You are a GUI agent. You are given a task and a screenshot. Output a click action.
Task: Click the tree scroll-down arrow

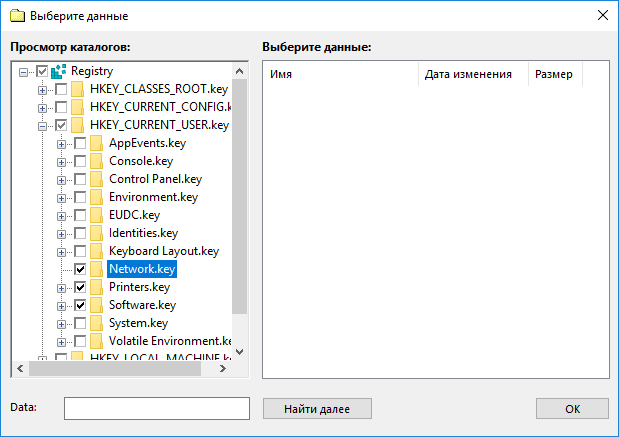point(239,352)
